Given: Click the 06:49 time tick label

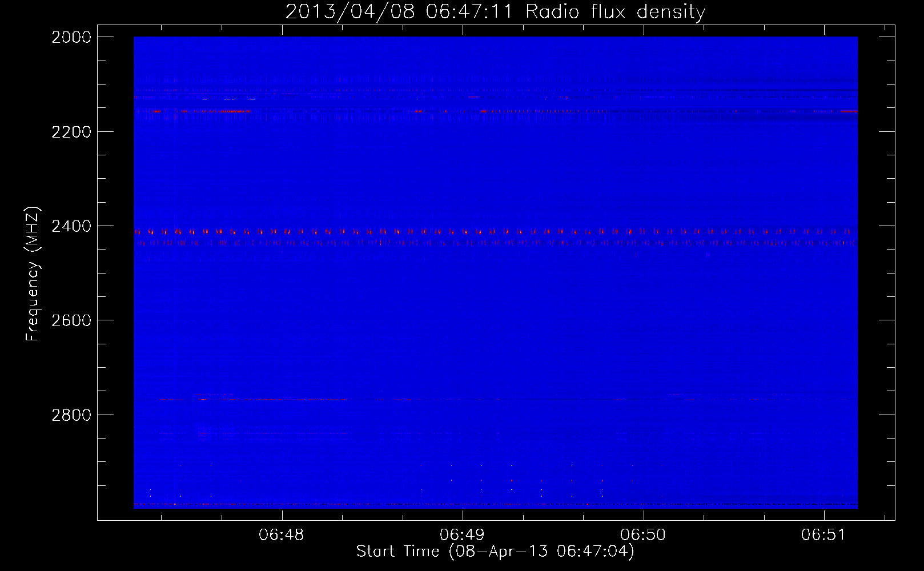Looking at the screenshot, I should pyautogui.click(x=462, y=535).
